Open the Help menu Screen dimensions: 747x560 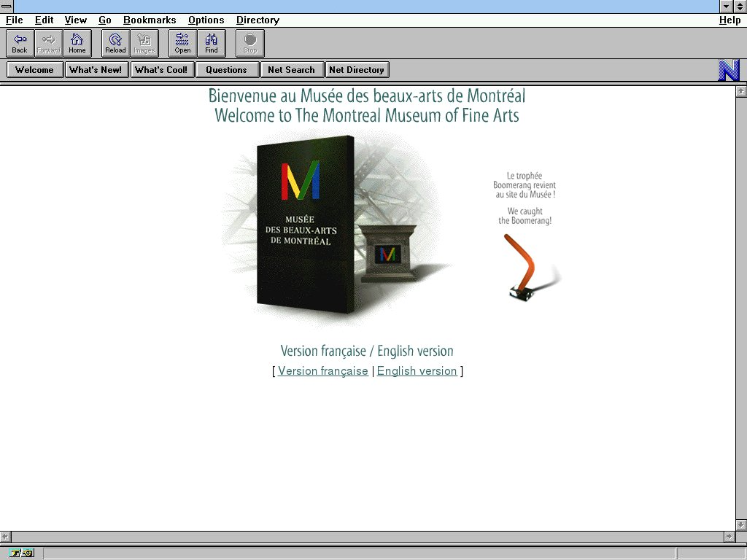coord(729,20)
